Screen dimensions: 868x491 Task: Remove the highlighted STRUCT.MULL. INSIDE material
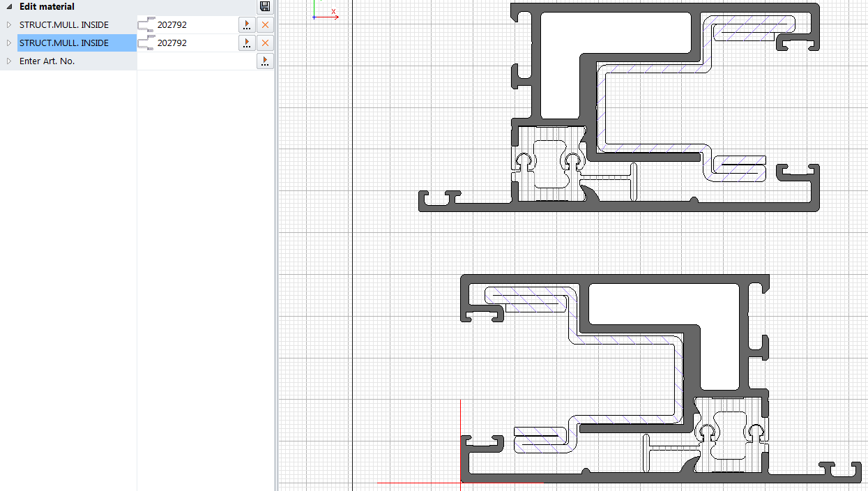pos(266,43)
